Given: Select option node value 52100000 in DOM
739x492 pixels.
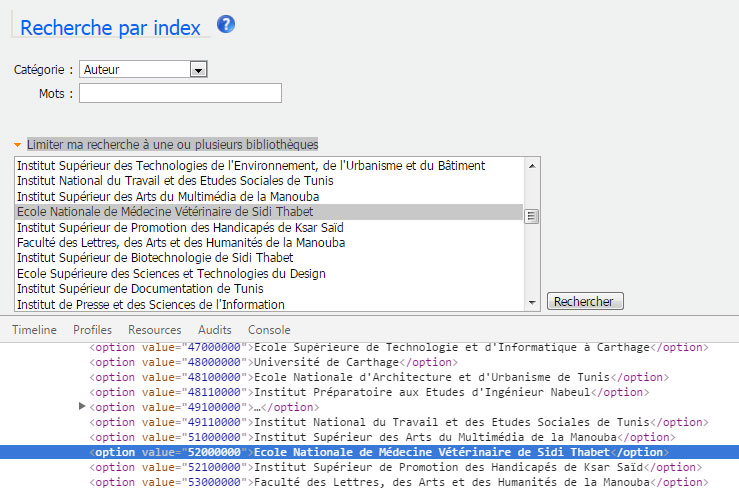Looking at the screenshot, I should [x=395, y=467].
